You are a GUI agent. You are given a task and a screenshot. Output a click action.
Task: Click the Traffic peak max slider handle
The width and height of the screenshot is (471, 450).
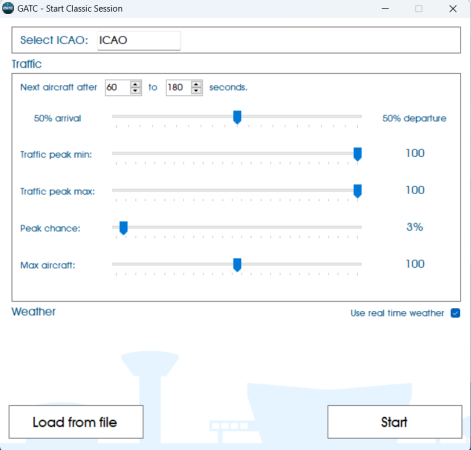coord(357,191)
